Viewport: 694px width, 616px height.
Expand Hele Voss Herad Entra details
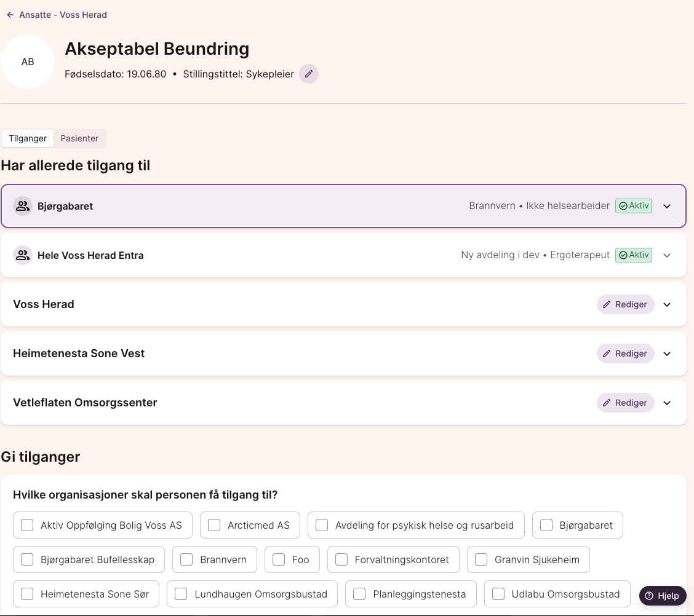click(667, 256)
